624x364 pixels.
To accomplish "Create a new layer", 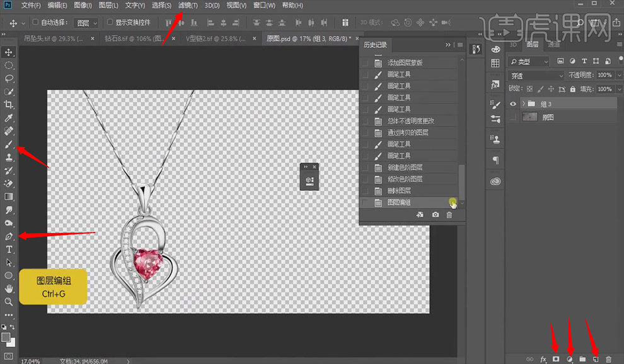I will (596, 359).
